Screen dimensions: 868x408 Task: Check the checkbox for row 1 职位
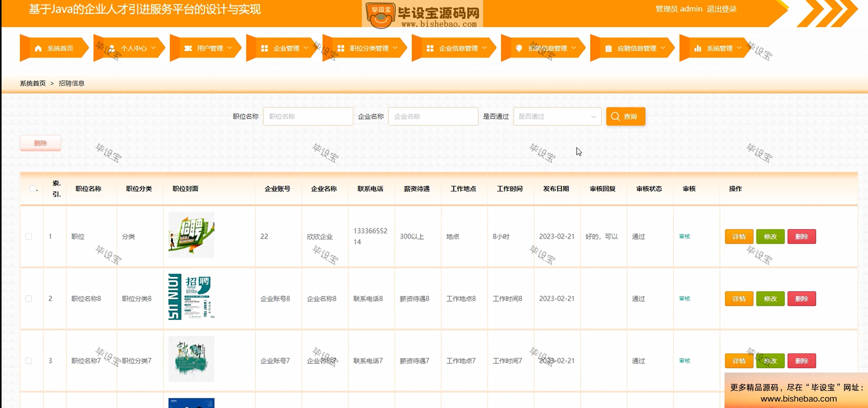[29, 237]
